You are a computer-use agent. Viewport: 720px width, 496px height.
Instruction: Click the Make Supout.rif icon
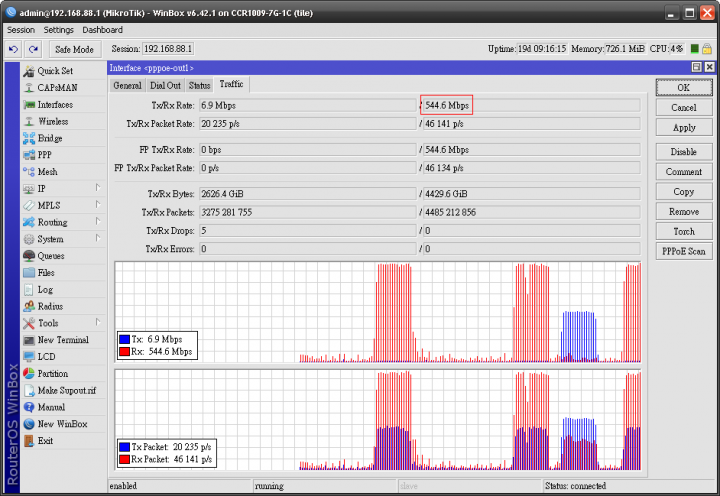click(x=29, y=390)
